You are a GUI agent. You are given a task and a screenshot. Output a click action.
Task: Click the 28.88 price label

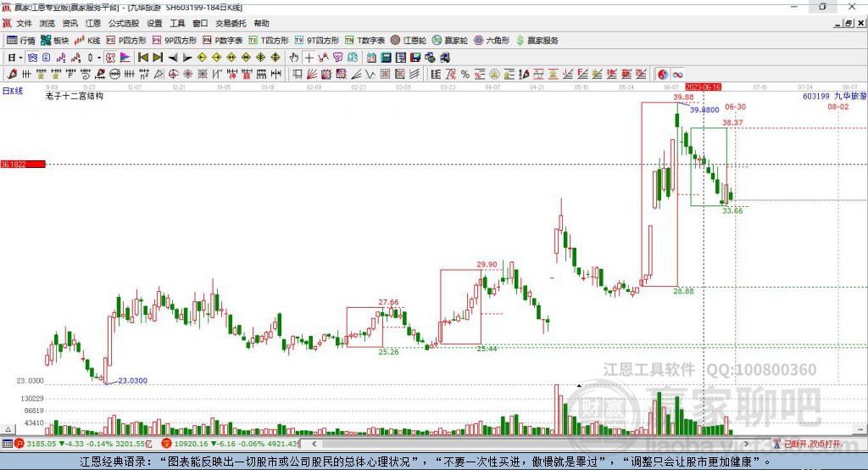pyautogui.click(x=684, y=290)
